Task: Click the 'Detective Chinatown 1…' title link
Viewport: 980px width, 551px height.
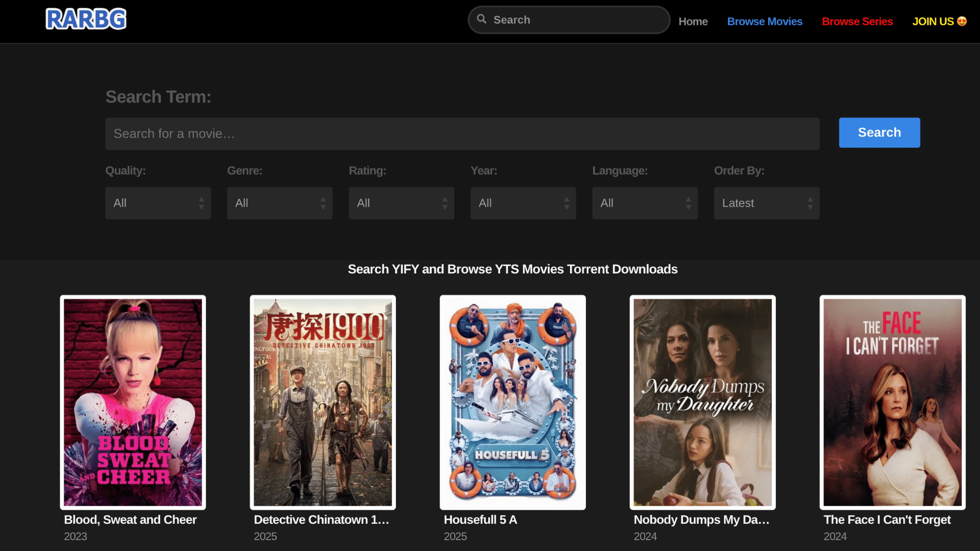Action: coord(322,520)
